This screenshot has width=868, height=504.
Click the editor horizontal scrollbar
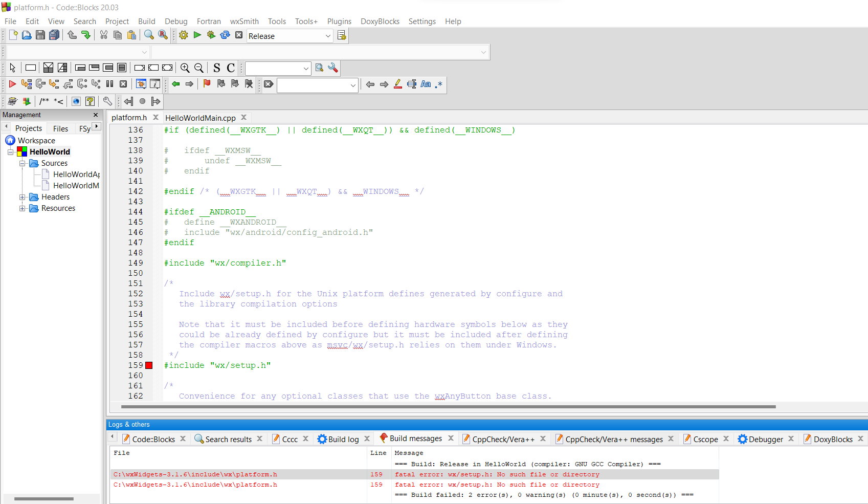tap(445, 407)
